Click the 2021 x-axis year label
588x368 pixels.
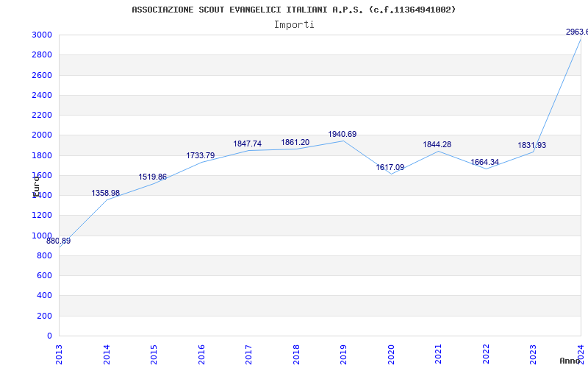tap(439, 354)
